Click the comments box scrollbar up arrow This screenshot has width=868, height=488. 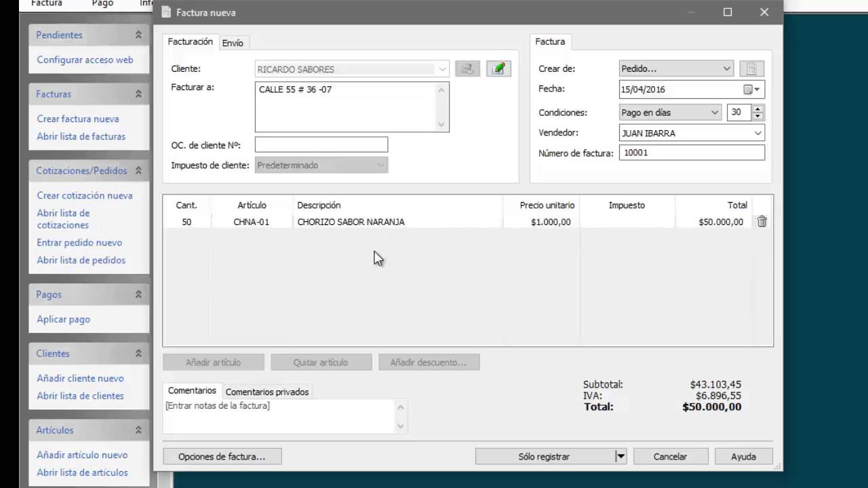(x=401, y=407)
